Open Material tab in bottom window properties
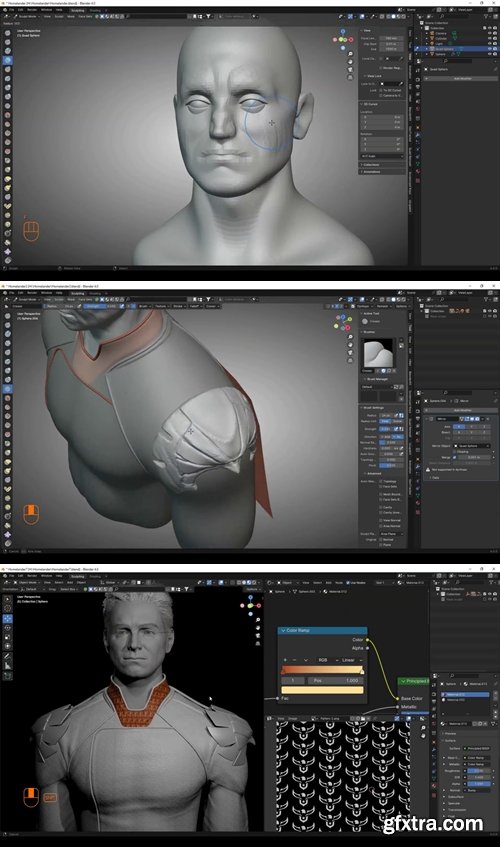 pos(434,785)
